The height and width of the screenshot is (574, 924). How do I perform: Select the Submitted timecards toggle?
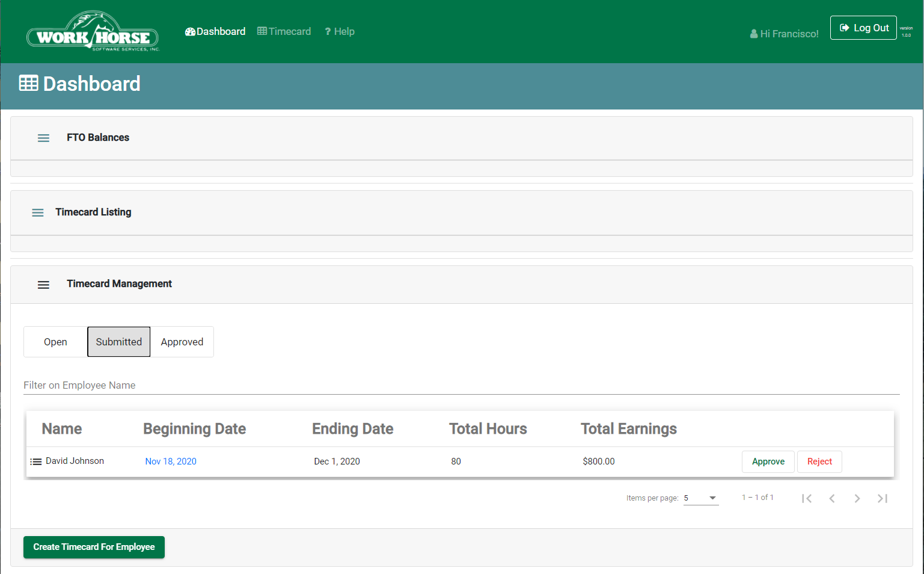click(119, 342)
